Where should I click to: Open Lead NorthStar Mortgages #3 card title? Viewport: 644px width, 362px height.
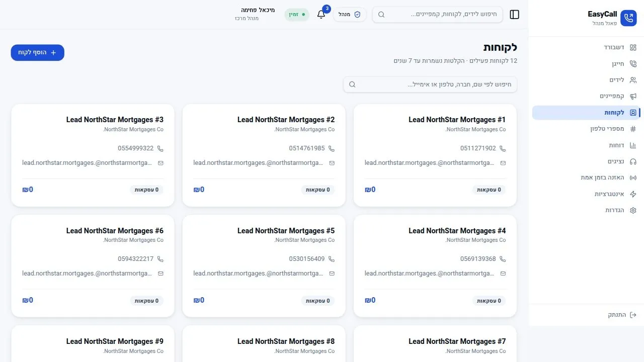(115, 120)
